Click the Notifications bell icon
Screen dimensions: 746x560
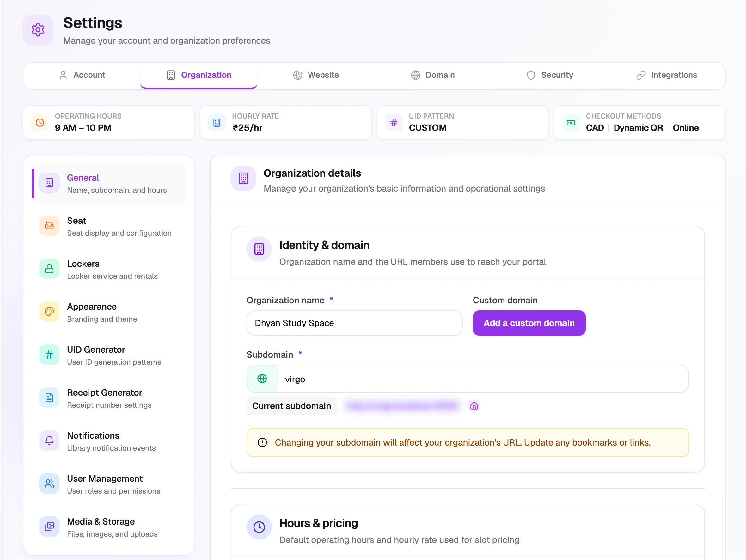(x=49, y=441)
